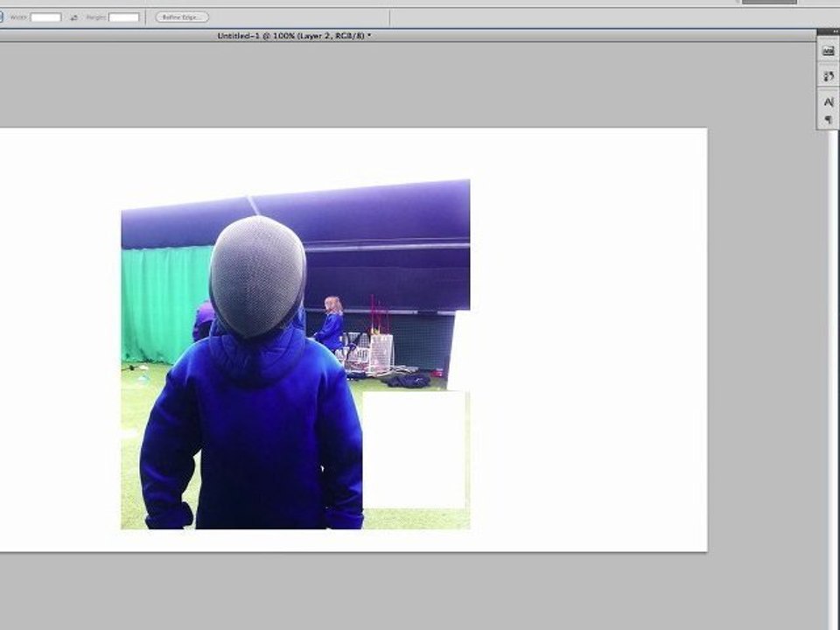The height and width of the screenshot is (630, 840).
Task: Click the Refine Edge button
Action: tap(182, 17)
